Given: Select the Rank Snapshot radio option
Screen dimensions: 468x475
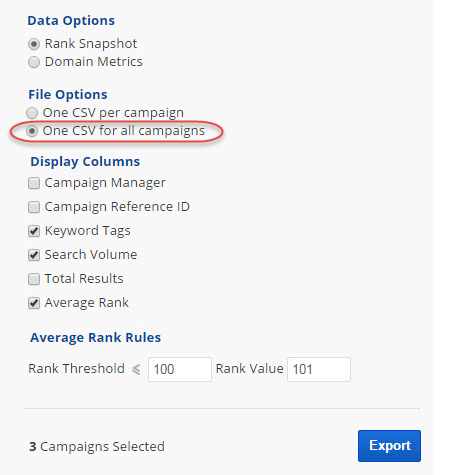Looking at the screenshot, I should pos(34,44).
